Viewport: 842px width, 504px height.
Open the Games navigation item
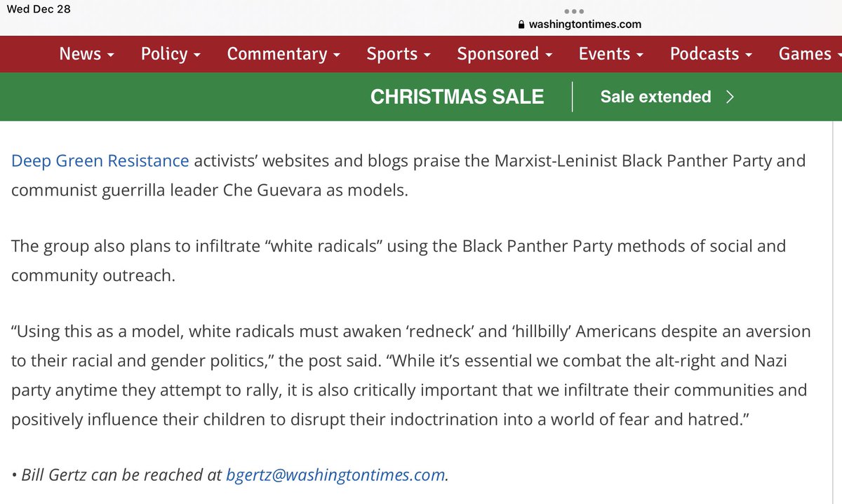(805, 54)
